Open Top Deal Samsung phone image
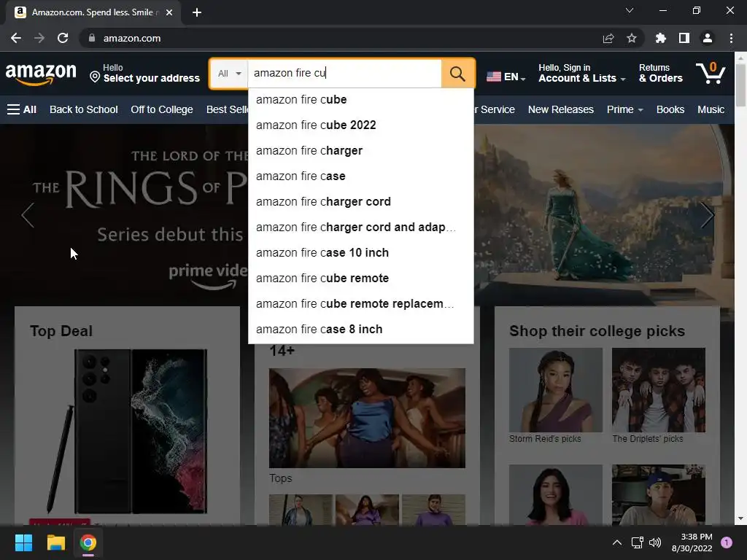The height and width of the screenshot is (560, 747). point(127,432)
